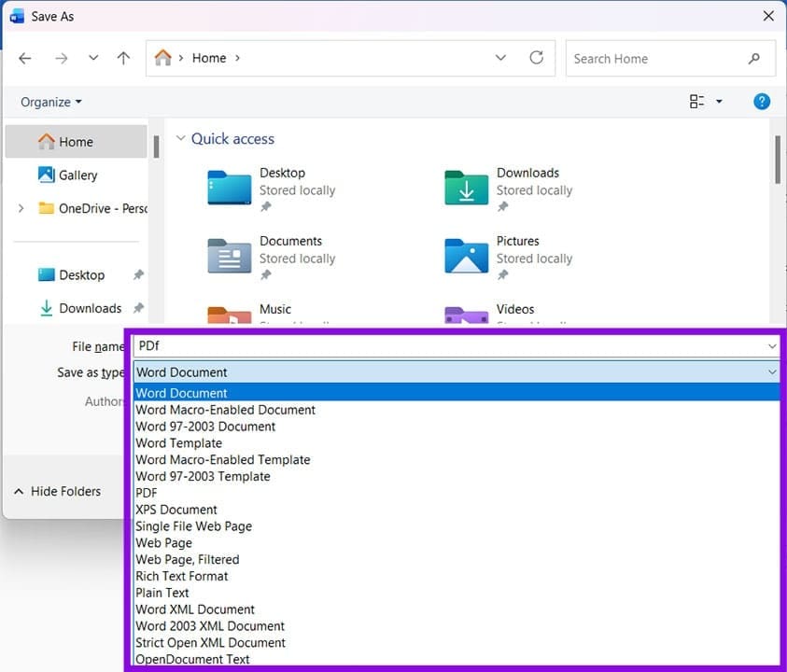Click the navigation pane scrollbar
787x672 pixels.
tap(156, 147)
